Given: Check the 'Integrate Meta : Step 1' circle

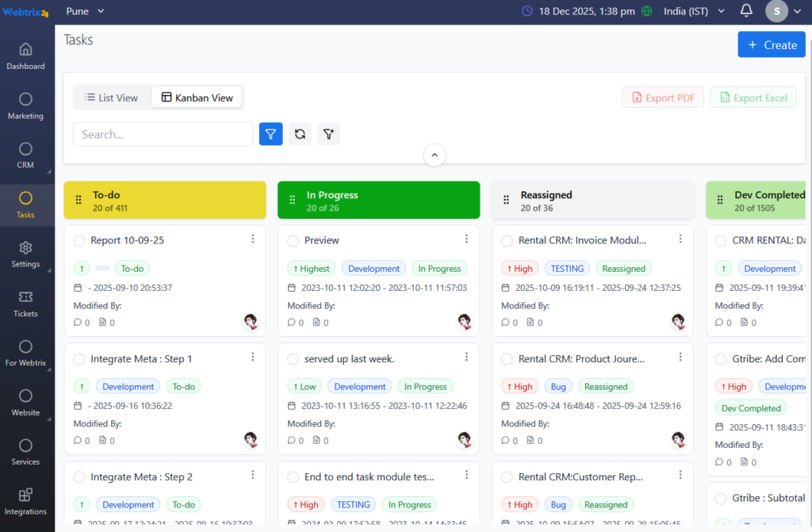Looking at the screenshot, I should tap(79, 359).
